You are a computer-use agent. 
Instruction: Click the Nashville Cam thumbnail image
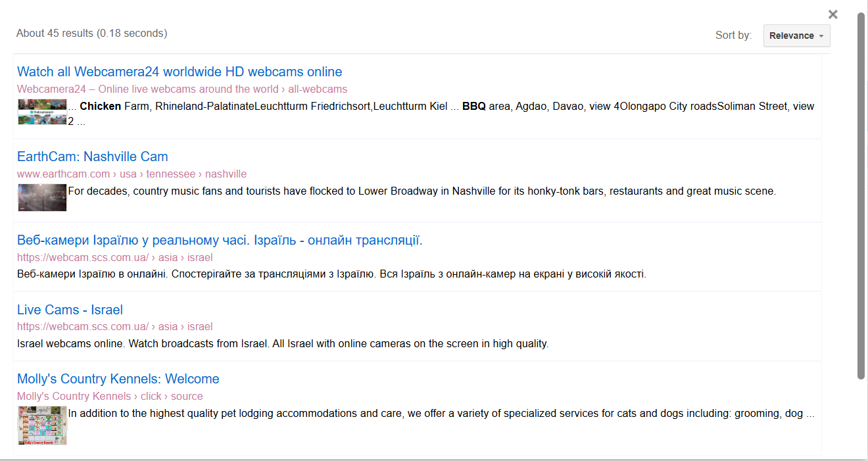[42, 197]
